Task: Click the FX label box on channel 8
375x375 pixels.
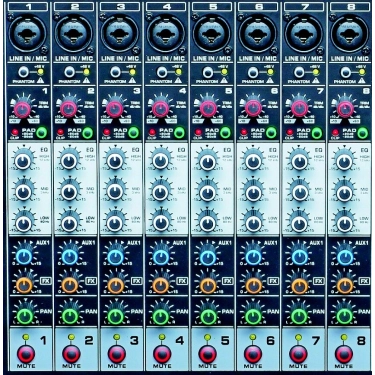Action: point(364,281)
